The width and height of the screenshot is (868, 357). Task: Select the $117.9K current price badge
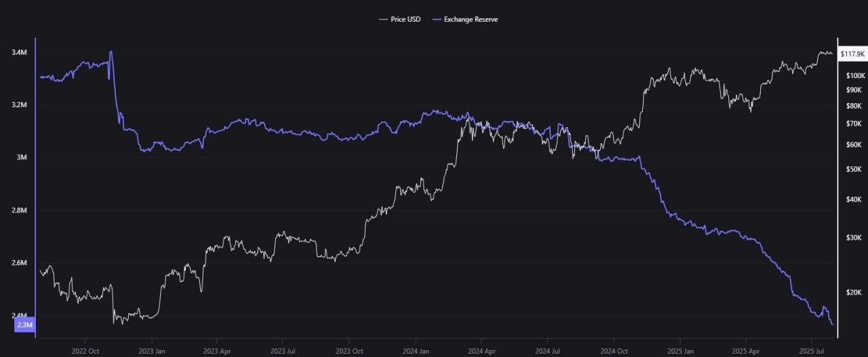click(x=852, y=54)
